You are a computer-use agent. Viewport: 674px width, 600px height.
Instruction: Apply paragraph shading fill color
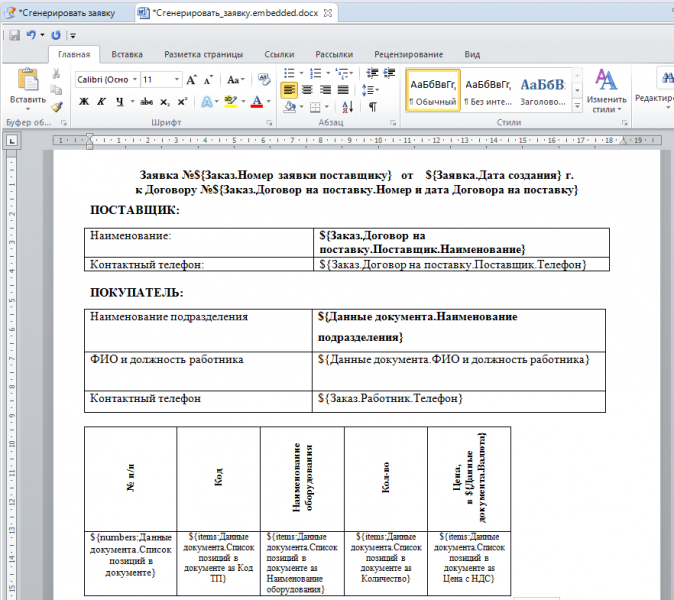pyautogui.click(x=290, y=107)
